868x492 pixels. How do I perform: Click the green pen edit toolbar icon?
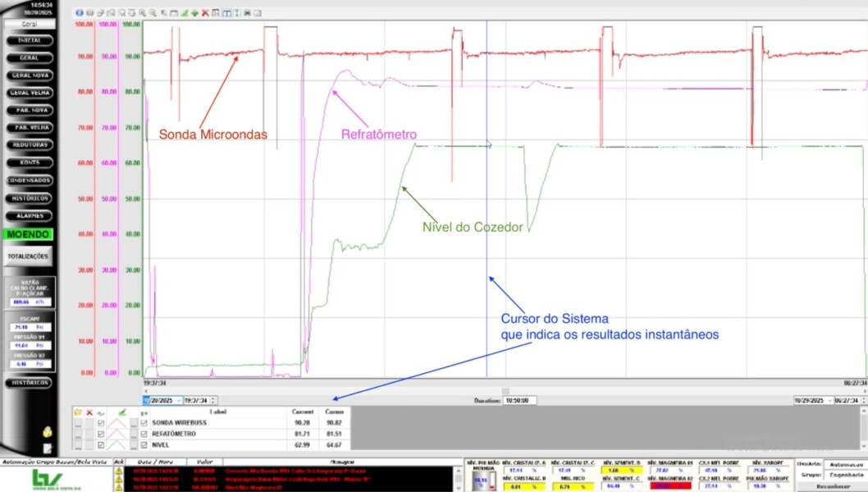[185, 13]
